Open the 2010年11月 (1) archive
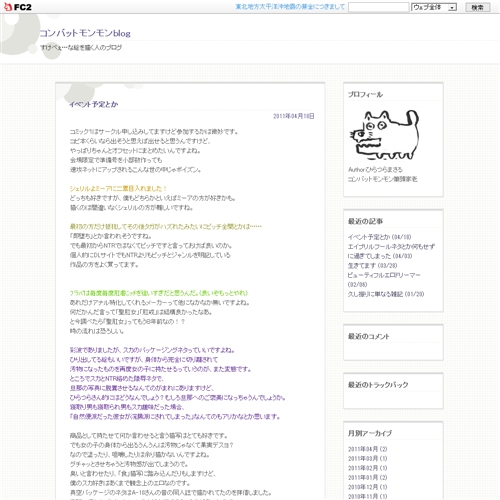This screenshot has width=500, height=500. click(x=368, y=496)
